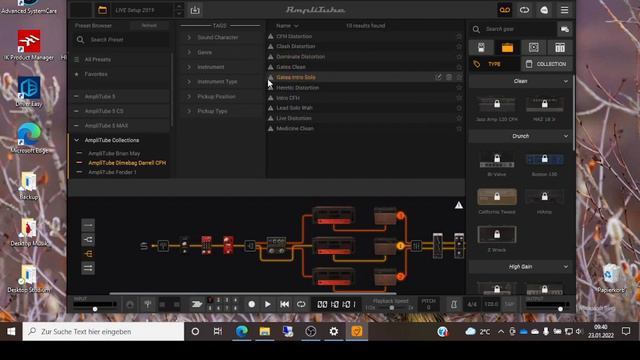Open the Name sort dropdown

[287, 26]
